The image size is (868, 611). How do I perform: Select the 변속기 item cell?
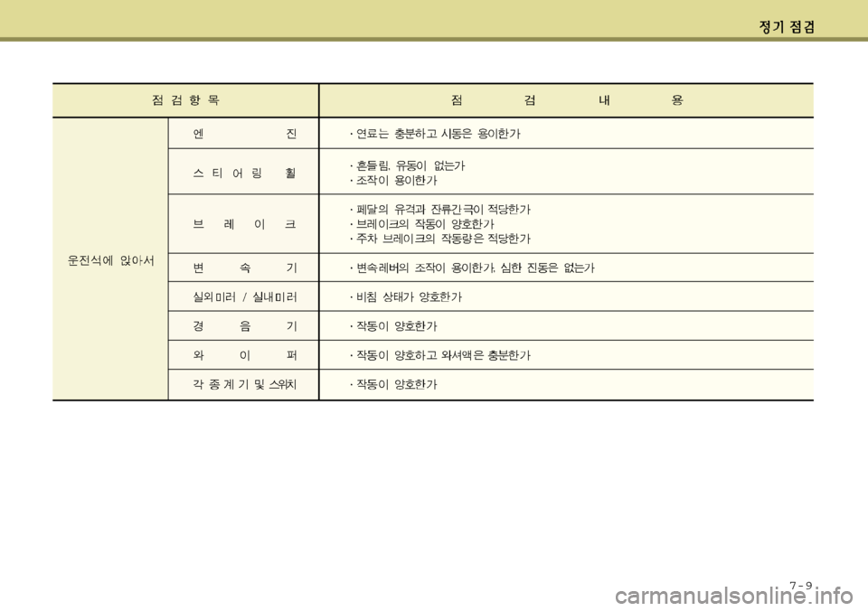point(244,268)
